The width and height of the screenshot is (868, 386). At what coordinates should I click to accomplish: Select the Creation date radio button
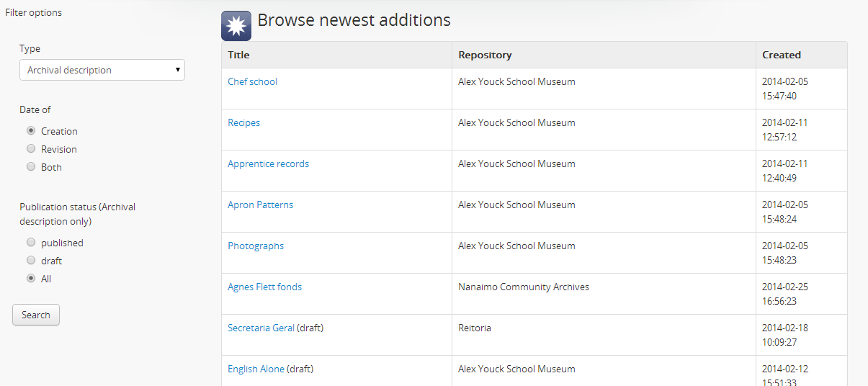pos(31,131)
